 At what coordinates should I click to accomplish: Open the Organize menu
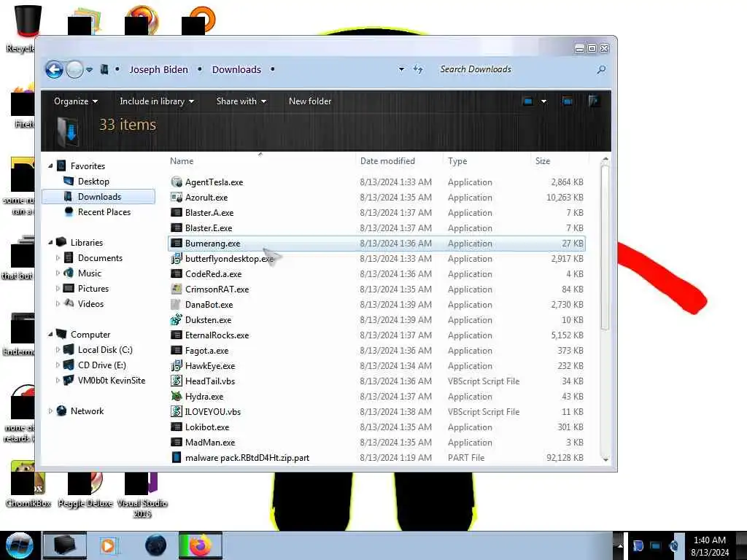76,101
